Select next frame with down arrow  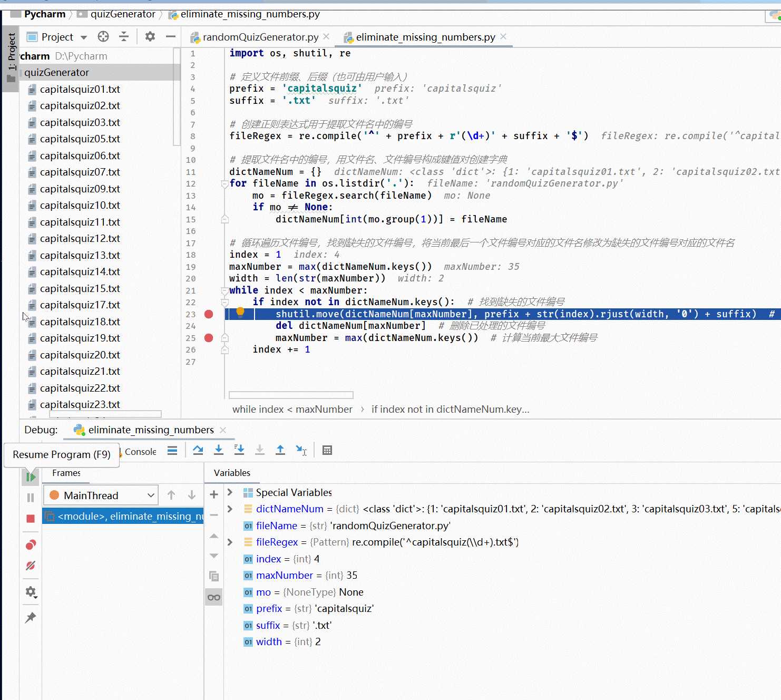coord(192,495)
